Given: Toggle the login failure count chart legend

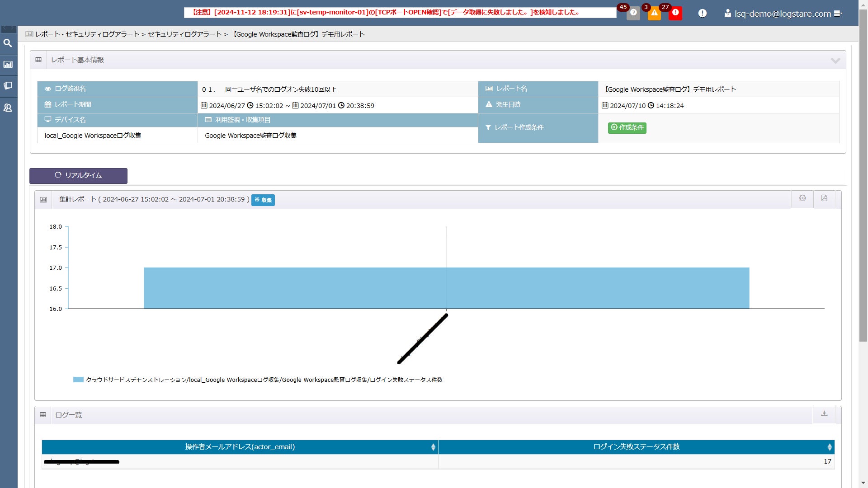Looking at the screenshot, I should click(258, 380).
